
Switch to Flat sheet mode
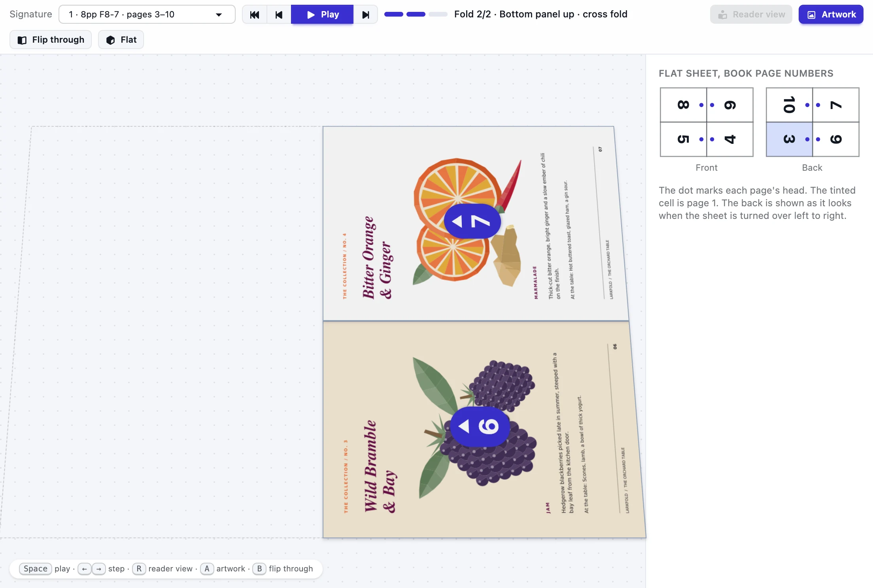(121, 40)
